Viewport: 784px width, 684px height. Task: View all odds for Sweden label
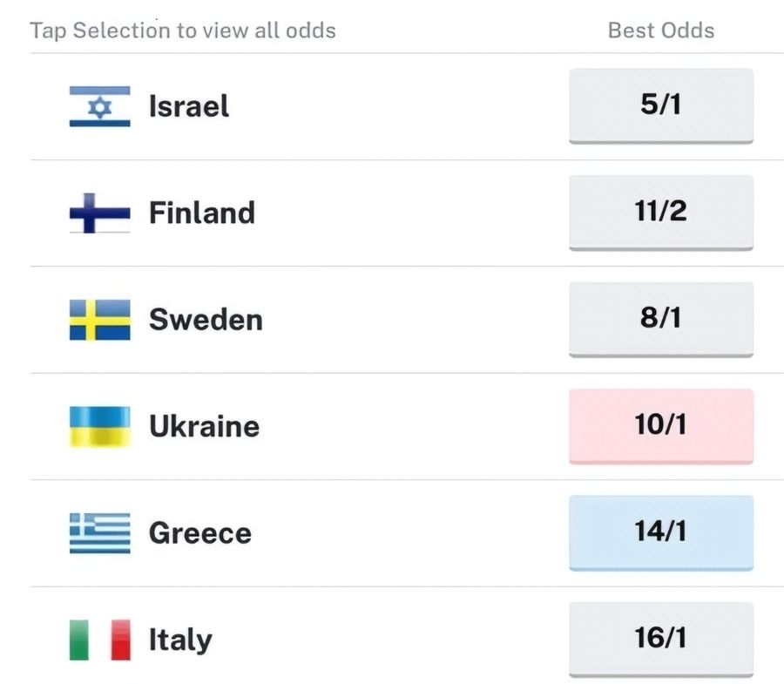coord(206,320)
